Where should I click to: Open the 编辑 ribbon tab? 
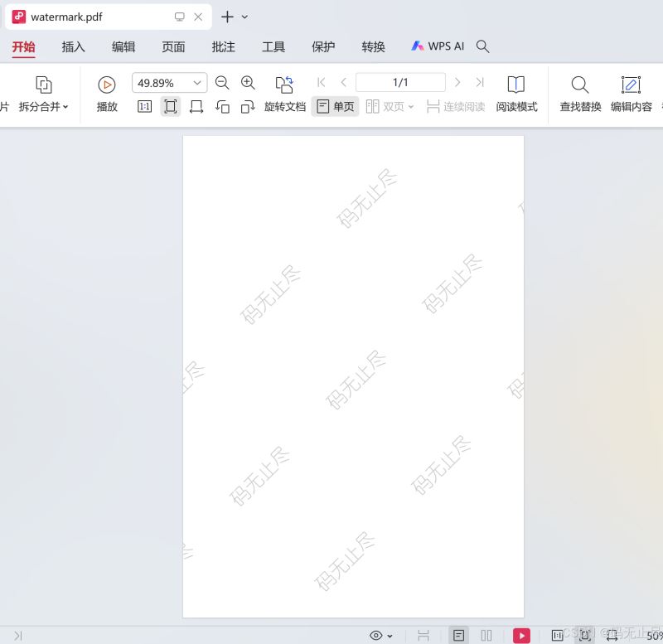pyautogui.click(x=123, y=46)
